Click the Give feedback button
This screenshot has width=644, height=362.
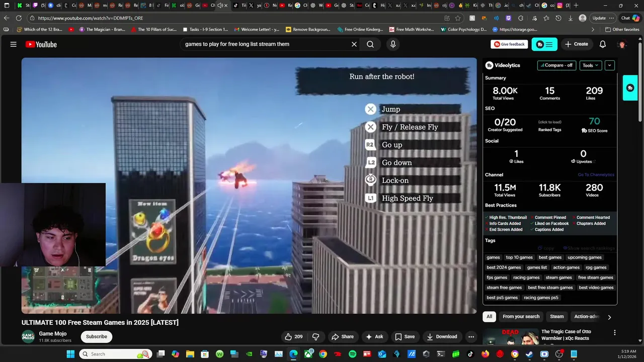509,44
